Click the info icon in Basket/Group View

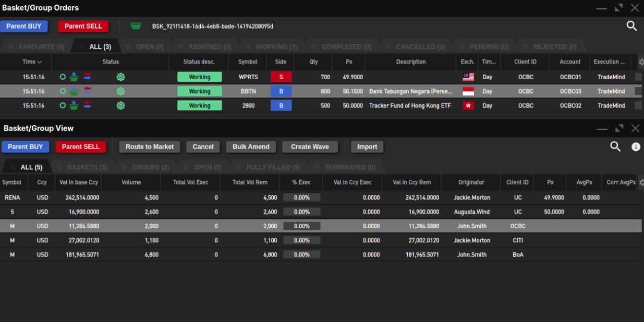(636, 147)
